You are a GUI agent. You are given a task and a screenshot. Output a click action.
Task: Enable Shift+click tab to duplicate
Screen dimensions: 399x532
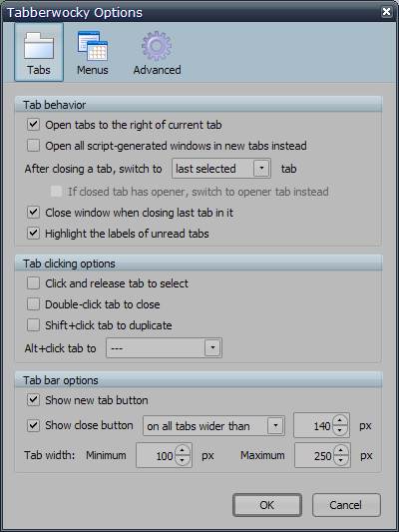pos(33,325)
